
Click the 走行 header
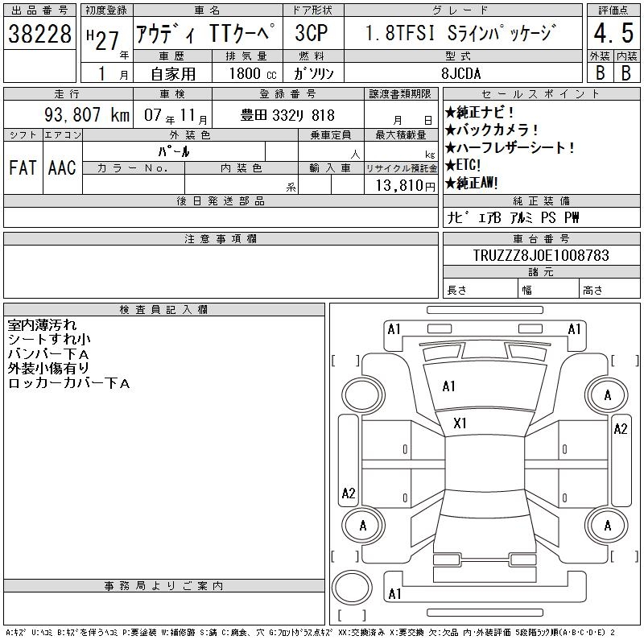68,94
